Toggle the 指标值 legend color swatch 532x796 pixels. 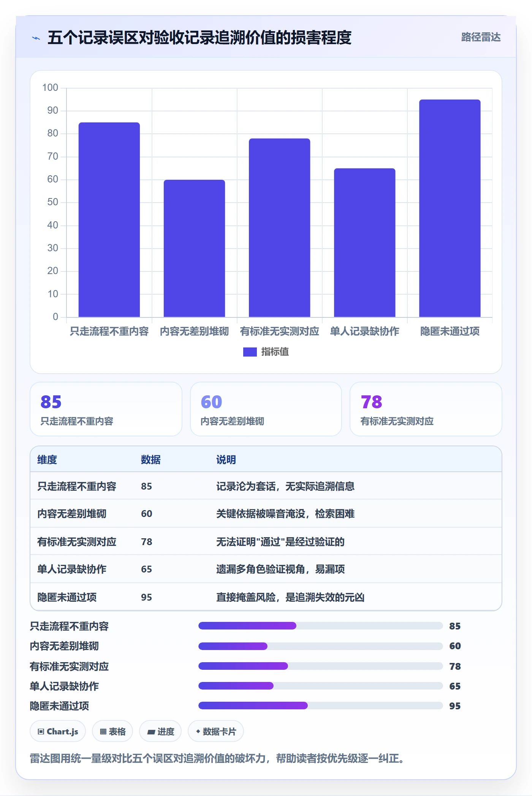250,352
